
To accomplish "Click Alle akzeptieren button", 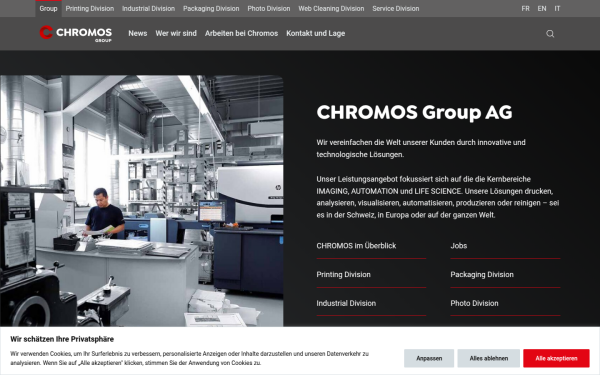I will tap(556, 358).
